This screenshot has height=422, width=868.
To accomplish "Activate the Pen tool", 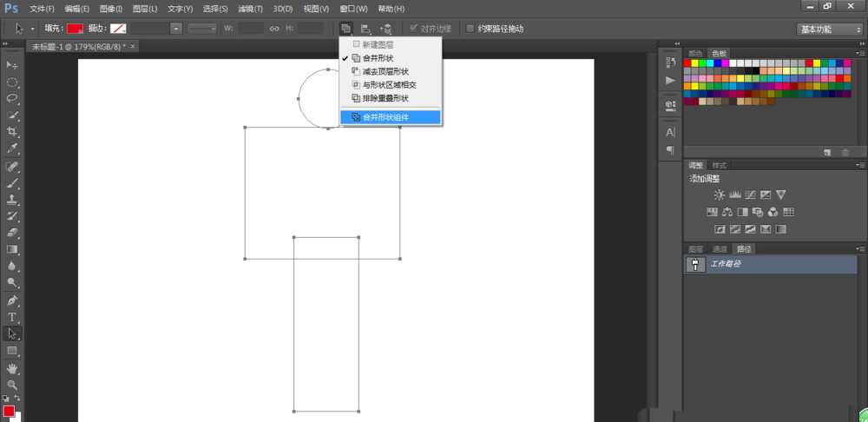I will point(13,300).
